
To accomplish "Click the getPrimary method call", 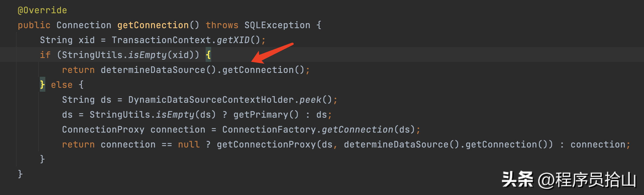I will tap(261, 115).
